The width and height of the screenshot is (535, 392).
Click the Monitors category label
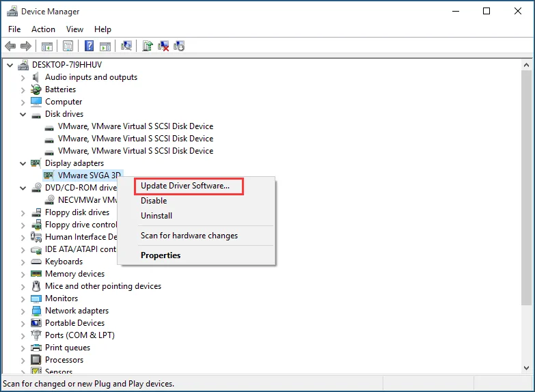pyautogui.click(x=61, y=298)
